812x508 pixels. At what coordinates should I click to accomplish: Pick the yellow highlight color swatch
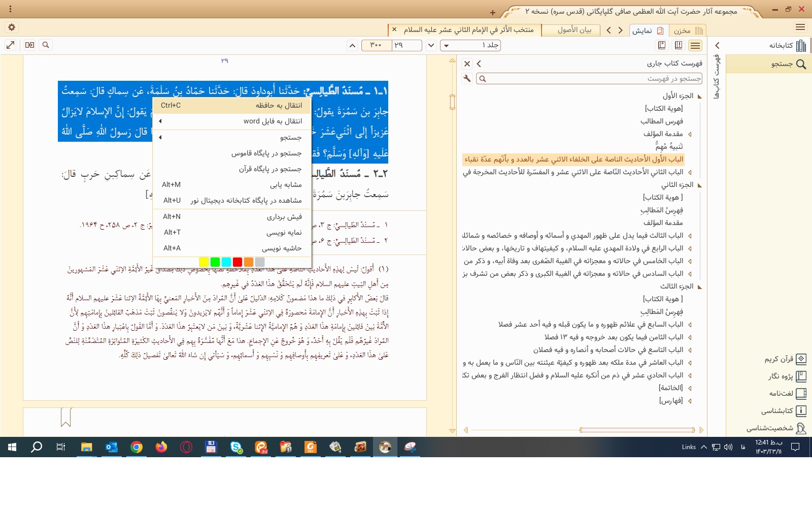(x=204, y=262)
